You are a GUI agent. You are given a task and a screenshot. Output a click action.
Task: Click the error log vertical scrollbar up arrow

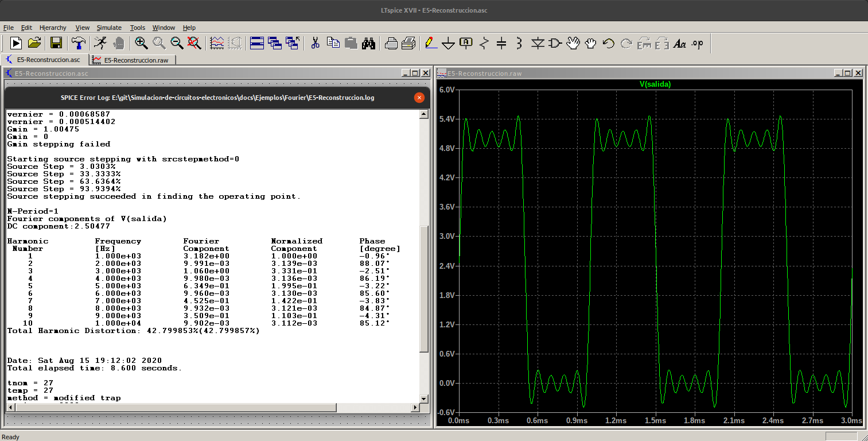point(424,114)
